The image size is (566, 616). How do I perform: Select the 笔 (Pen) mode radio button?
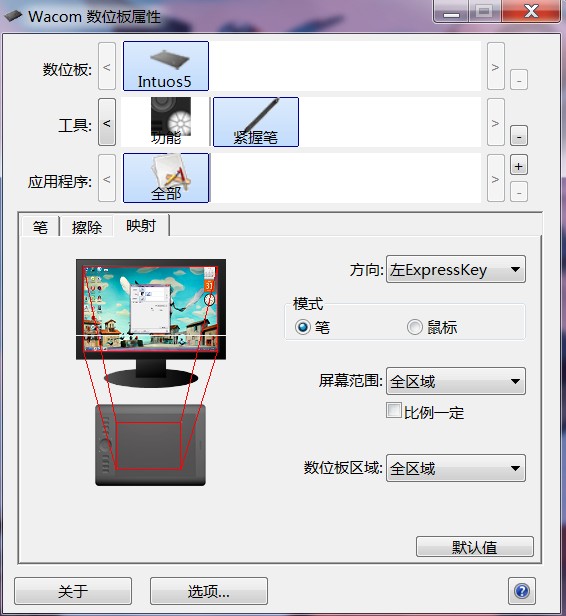tap(302, 327)
